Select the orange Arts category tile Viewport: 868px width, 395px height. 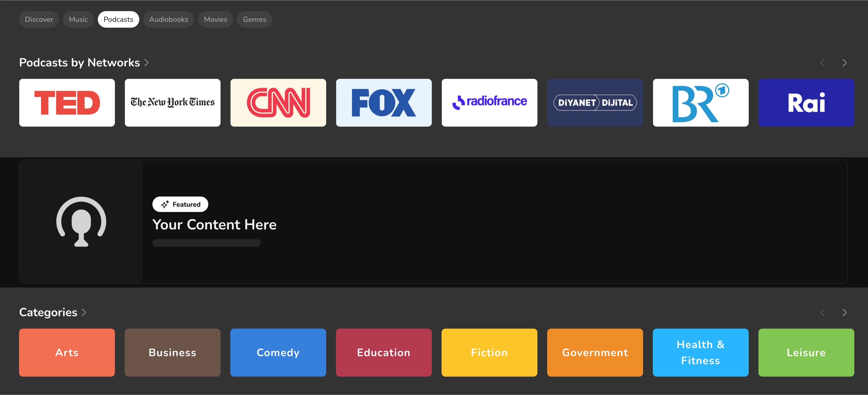pyautogui.click(x=67, y=353)
